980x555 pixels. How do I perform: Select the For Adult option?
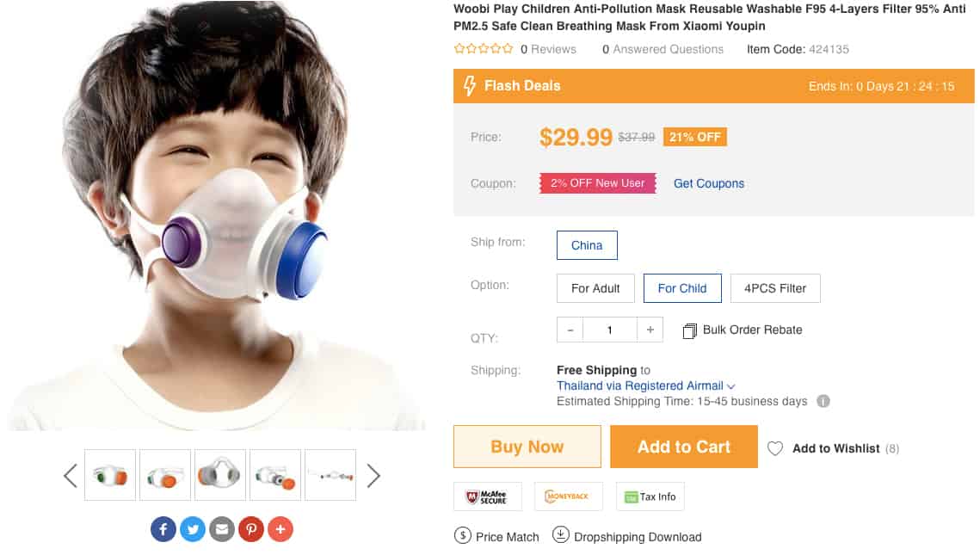pyautogui.click(x=595, y=288)
